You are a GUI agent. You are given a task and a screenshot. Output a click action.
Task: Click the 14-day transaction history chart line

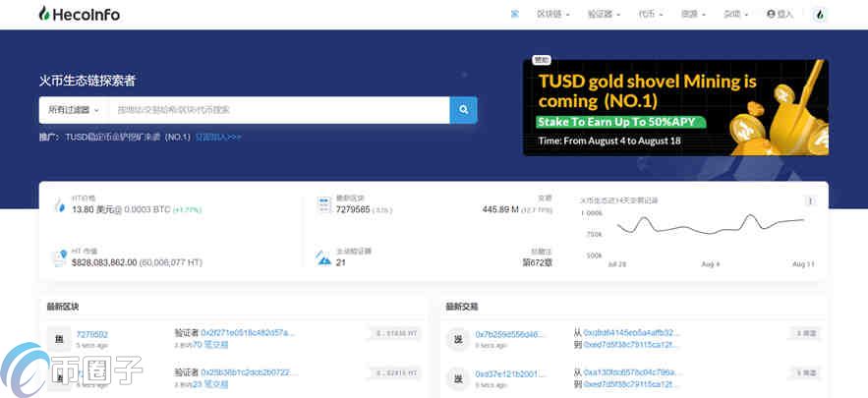(x=711, y=224)
